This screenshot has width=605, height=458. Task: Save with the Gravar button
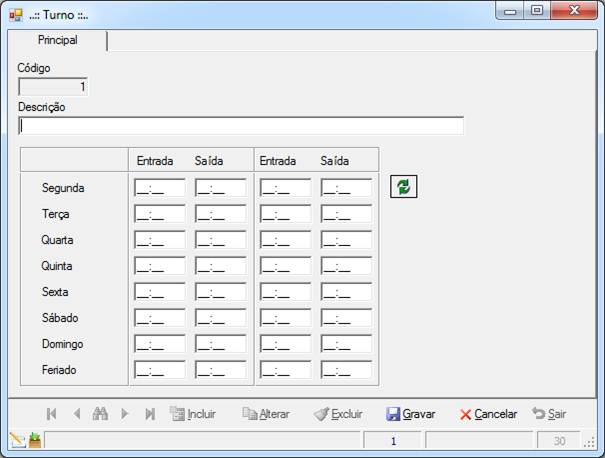coord(411,414)
